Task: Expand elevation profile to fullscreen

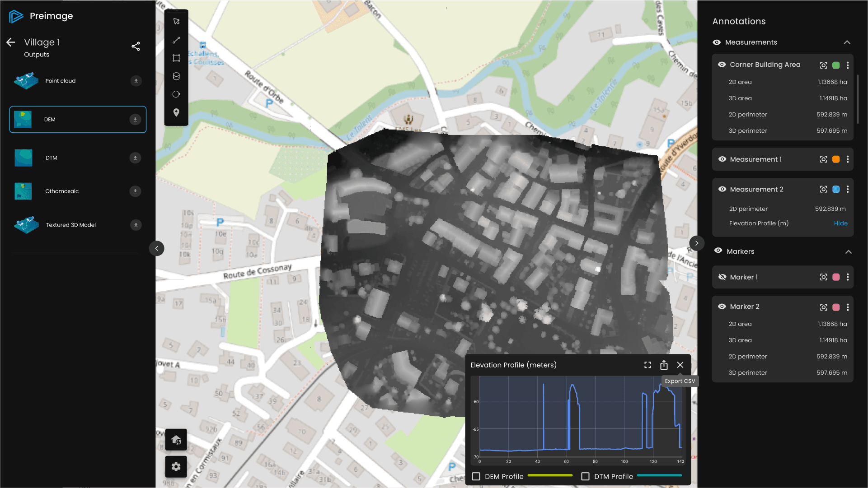Action: coord(647,365)
